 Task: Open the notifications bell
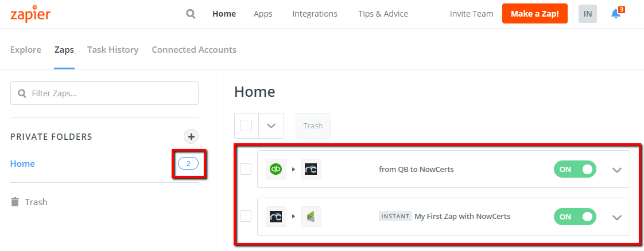615,14
